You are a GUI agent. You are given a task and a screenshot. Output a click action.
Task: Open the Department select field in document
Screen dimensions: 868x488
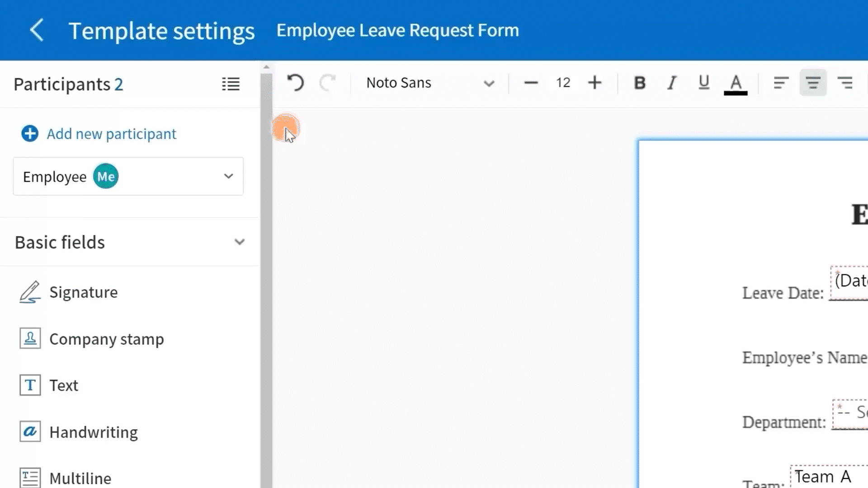coord(850,413)
